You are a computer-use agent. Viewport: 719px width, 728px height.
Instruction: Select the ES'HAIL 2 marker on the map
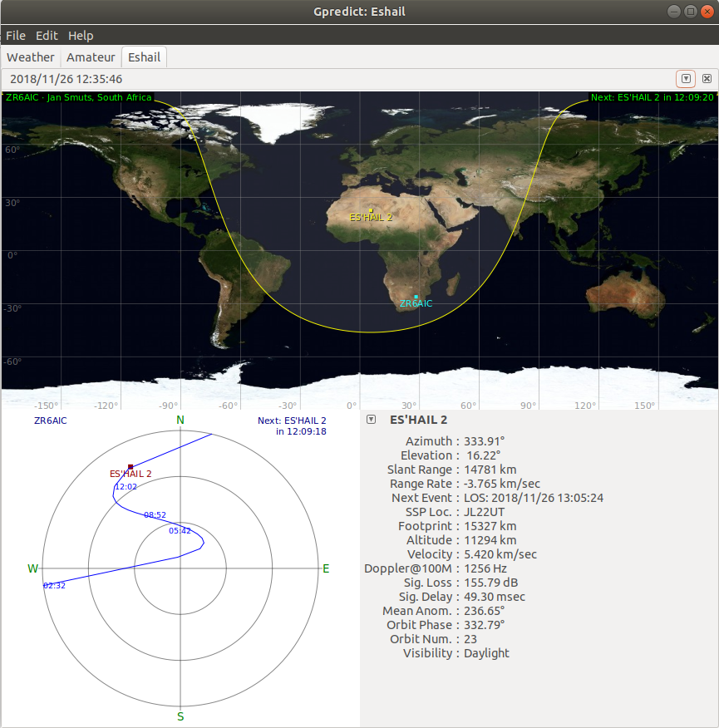(x=369, y=209)
